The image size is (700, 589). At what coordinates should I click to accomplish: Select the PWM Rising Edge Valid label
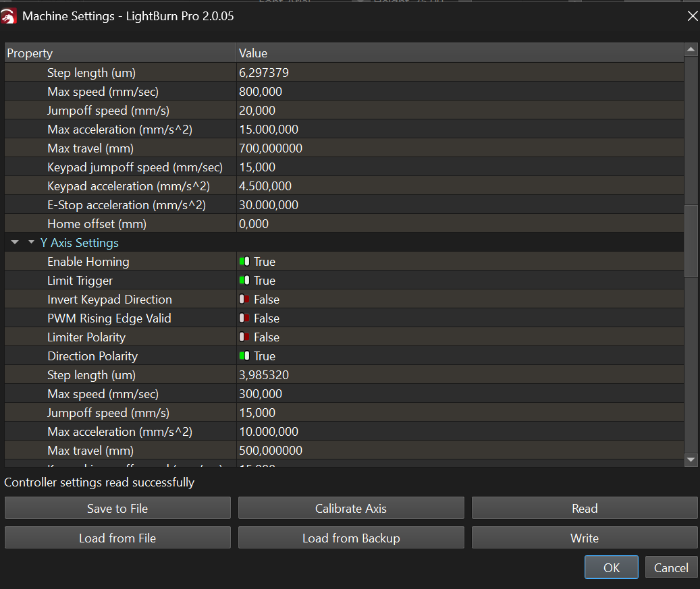tap(109, 318)
